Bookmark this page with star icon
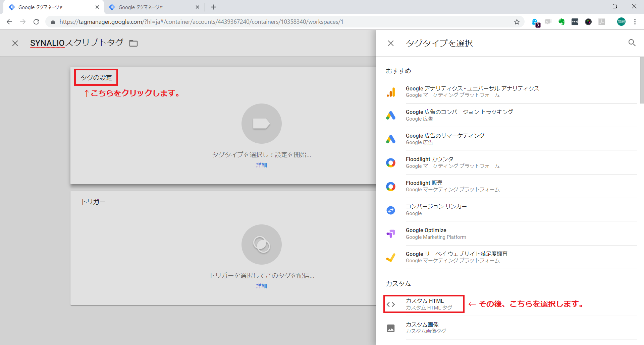The width and height of the screenshot is (644, 345). tap(517, 22)
